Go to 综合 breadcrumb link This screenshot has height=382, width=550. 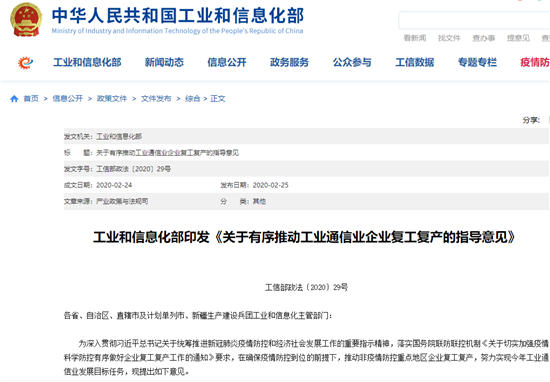coord(193,99)
